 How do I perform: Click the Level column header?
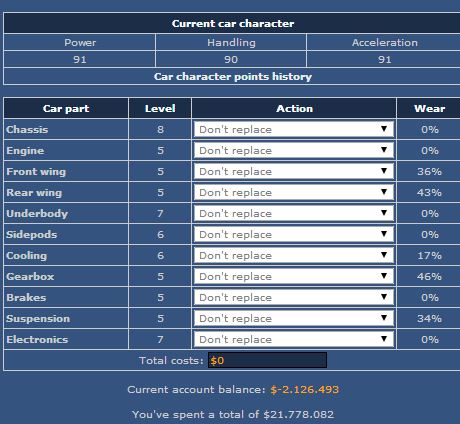(x=160, y=108)
